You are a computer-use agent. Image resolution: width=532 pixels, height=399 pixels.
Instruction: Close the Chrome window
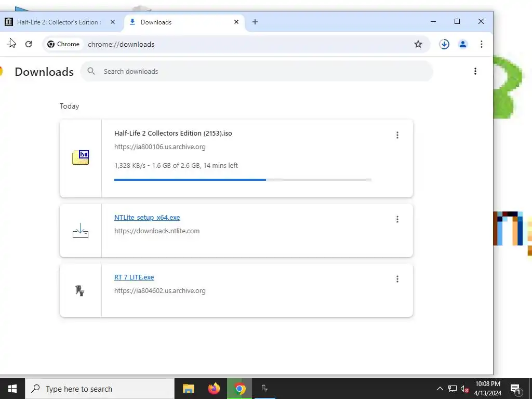click(481, 22)
